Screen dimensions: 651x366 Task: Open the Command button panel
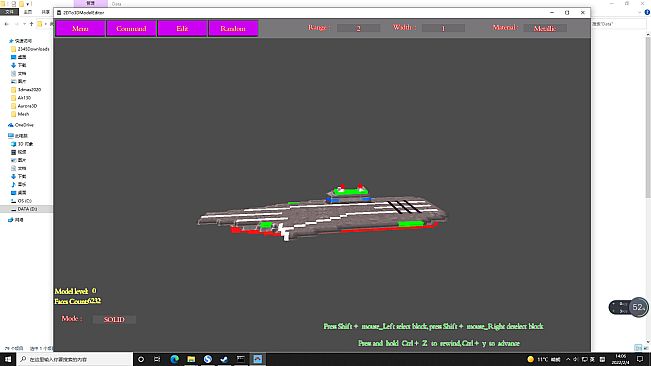[131, 29]
